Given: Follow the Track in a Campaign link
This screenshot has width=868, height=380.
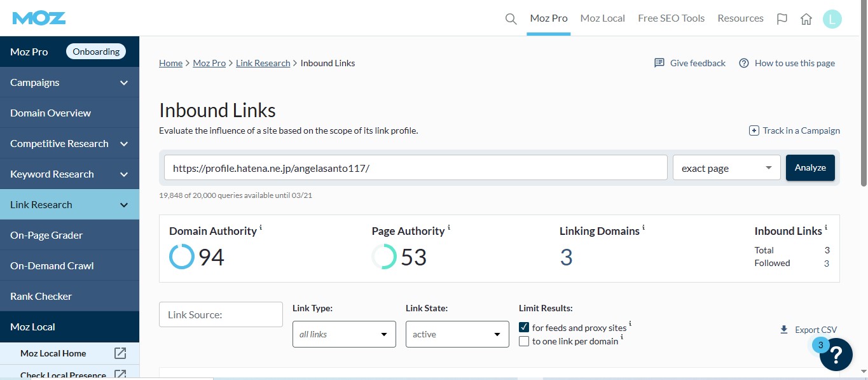Looking at the screenshot, I should click(795, 130).
